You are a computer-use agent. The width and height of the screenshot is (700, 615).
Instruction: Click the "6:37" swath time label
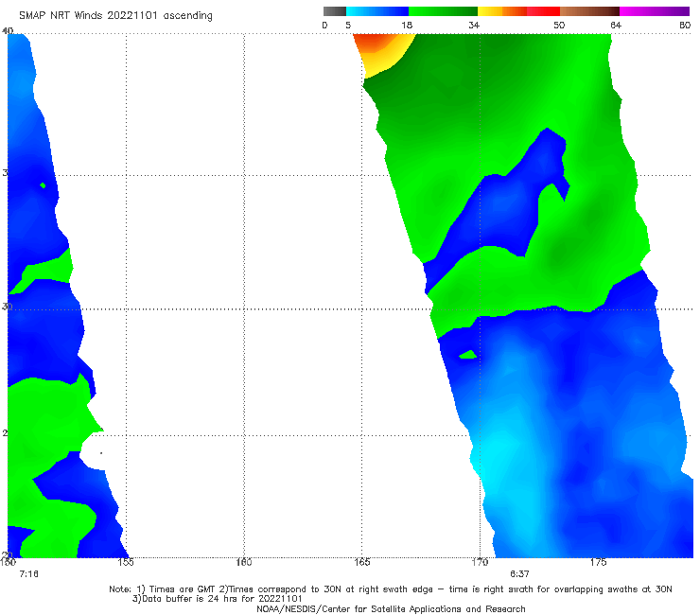(x=519, y=574)
